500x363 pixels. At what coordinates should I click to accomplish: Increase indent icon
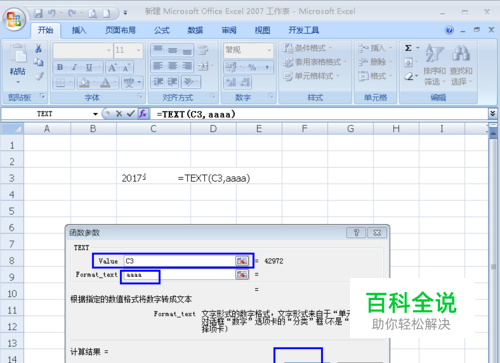pyautogui.click(x=172, y=82)
